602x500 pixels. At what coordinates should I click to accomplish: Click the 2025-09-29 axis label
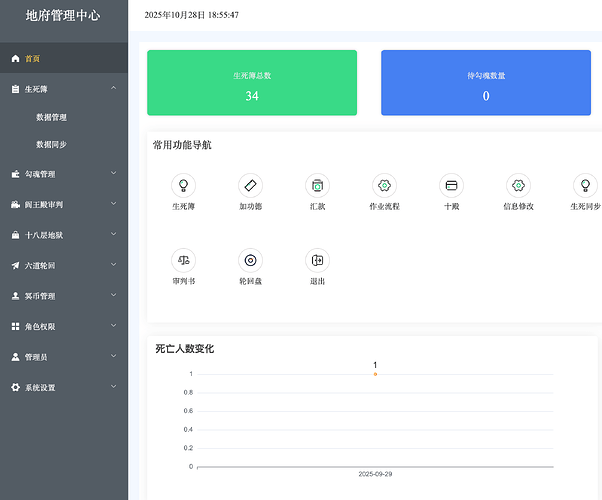pos(375,474)
